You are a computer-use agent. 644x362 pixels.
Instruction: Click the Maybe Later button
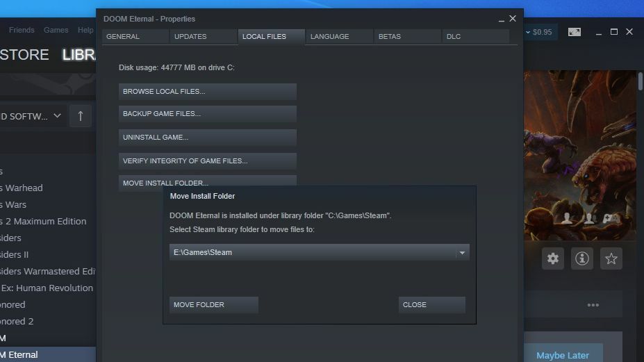pos(563,355)
